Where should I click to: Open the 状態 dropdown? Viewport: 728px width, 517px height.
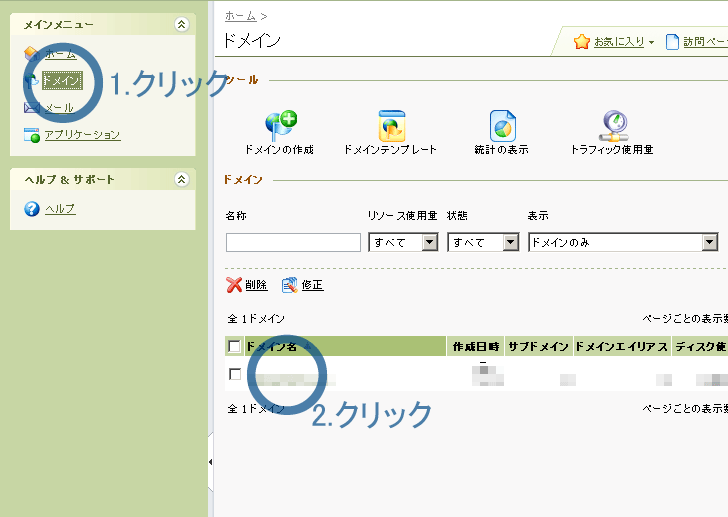click(x=483, y=242)
